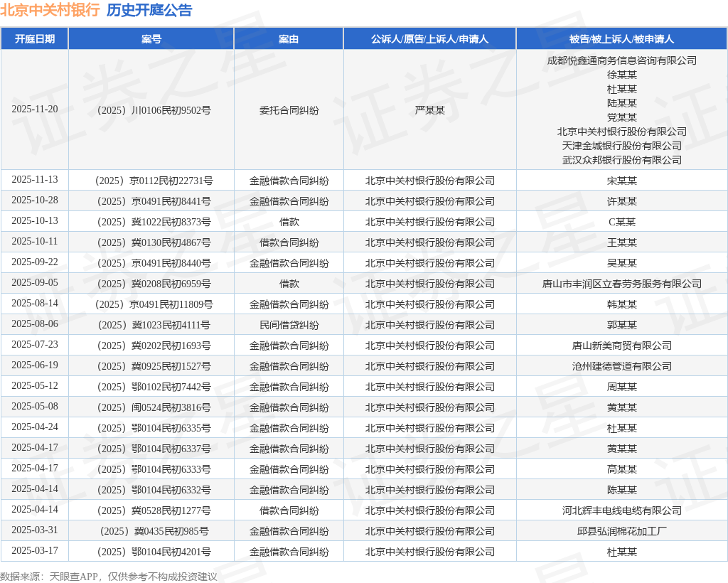Select the 案号 column header
728x583 pixels.
coord(151,39)
